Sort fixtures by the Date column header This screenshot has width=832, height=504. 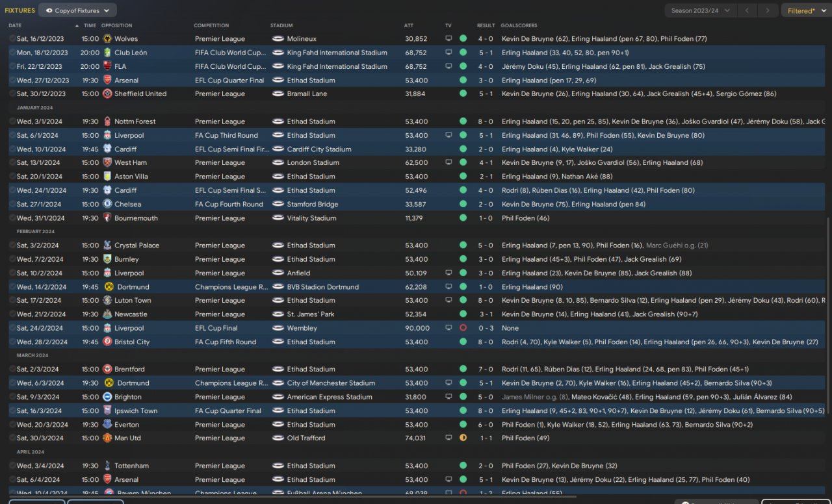click(15, 26)
